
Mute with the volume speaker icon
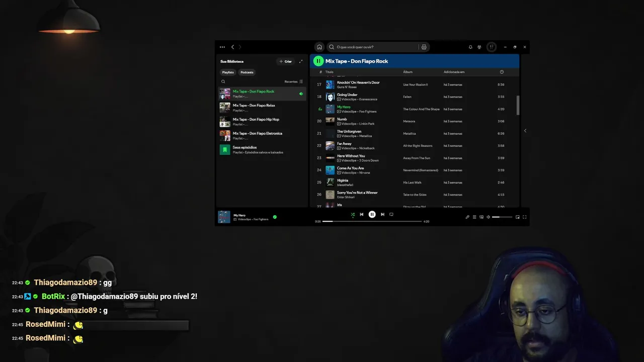(488, 217)
